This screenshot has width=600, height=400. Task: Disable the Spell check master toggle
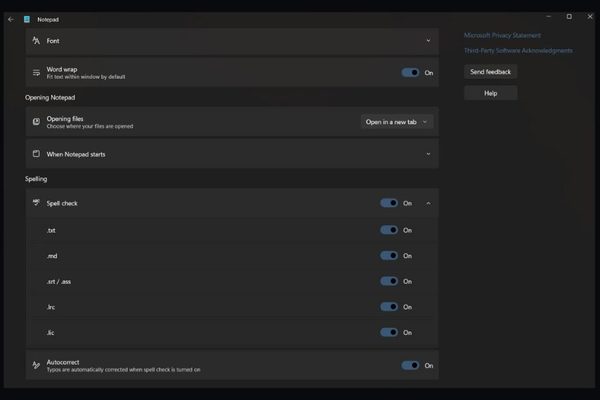389,203
